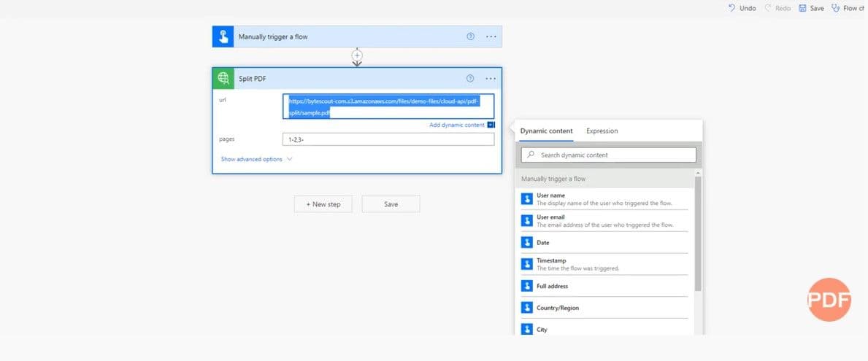The width and height of the screenshot is (868, 361).
Task: Click the Undo icon in the top toolbar
Action: coord(732,8)
